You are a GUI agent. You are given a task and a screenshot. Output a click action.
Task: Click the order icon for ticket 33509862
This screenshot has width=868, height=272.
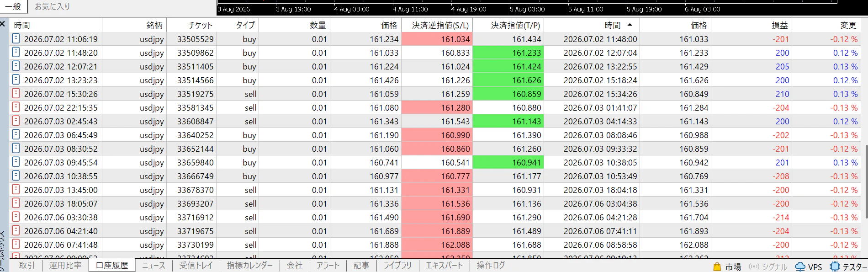[x=16, y=52]
